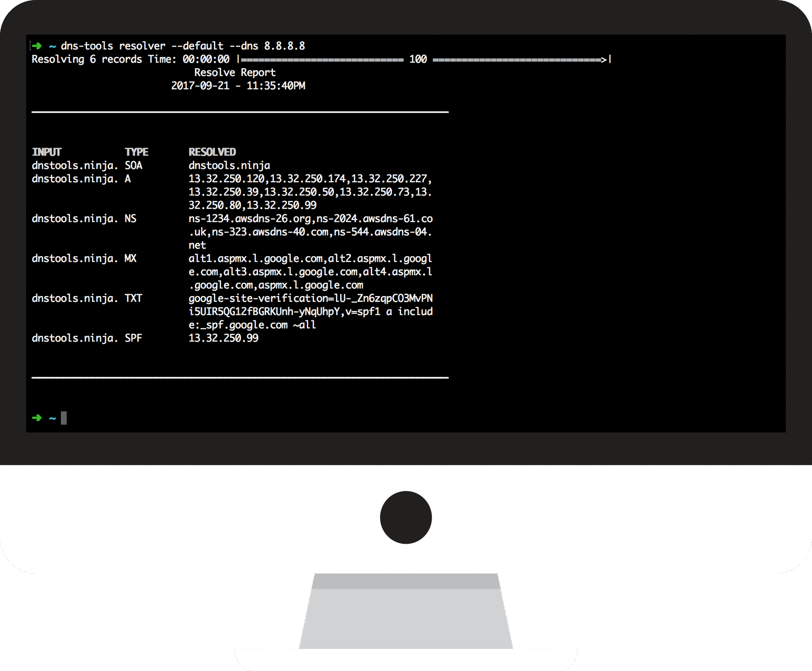This screenshot has height=671, width=812.
Task: Select the SOA record type label
Action: tap(133, 165)
